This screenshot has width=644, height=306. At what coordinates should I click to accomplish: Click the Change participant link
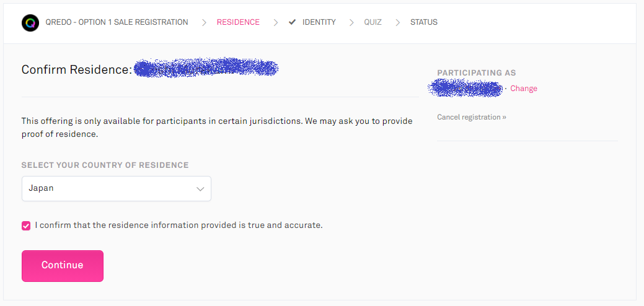coord(524,89)
